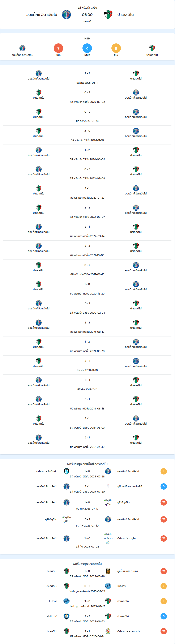Click the Deportes Iquique team logo
This screenshot has width=175, height=644.
tap(67, 471)
